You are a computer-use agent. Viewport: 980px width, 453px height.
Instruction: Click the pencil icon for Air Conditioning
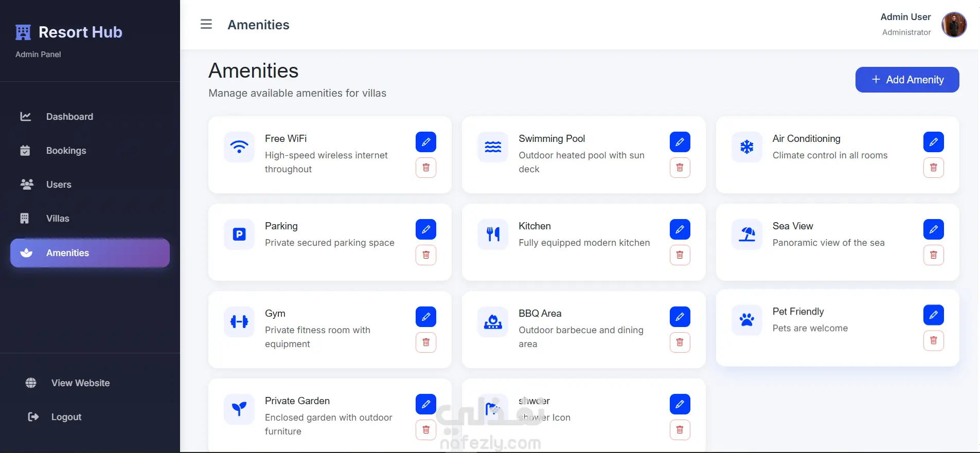point(933,142)
